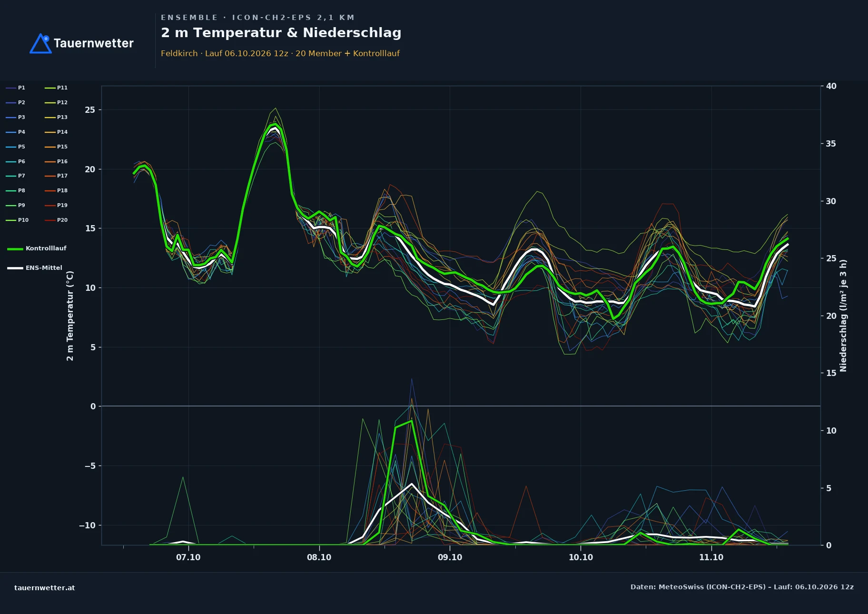Toggle the P1 legend entry
This screenshot has height=614, width=868.
[16, 88]
